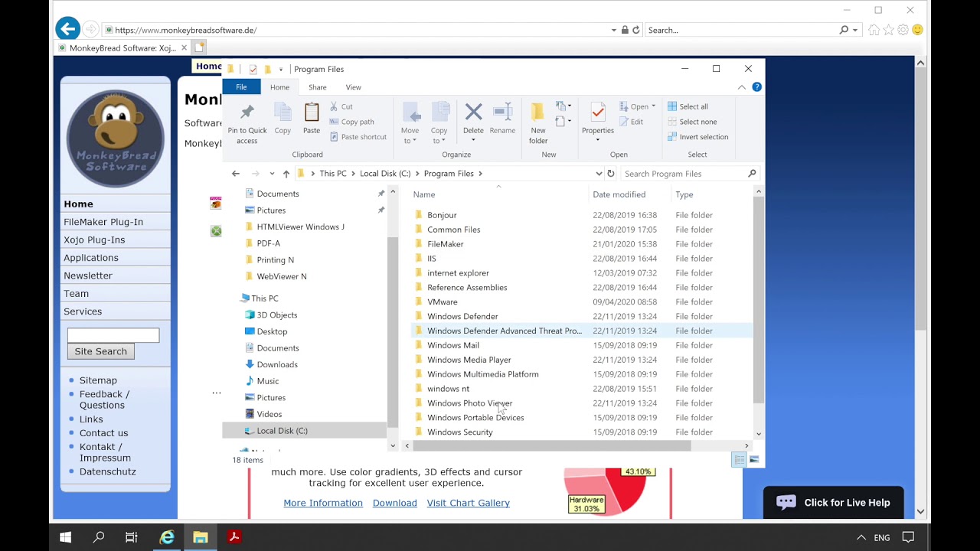Screen dimensions: 980x551
Task: Open the Properties checkmark icon
Action: [x=598, y=113]
